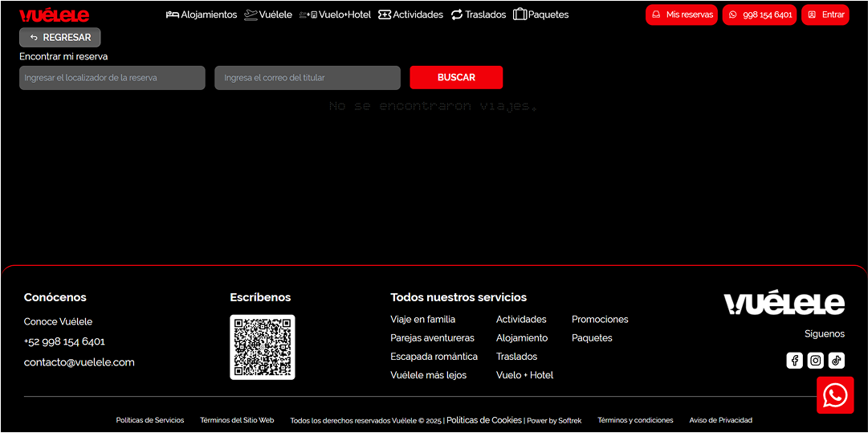Open the footer Alojamiento link

point(522,337)
